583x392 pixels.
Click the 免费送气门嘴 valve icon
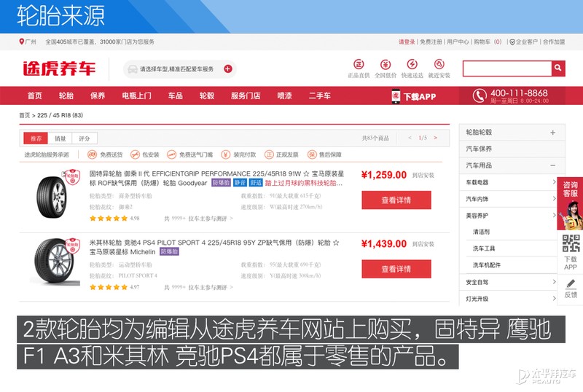[x=171, y=154]
